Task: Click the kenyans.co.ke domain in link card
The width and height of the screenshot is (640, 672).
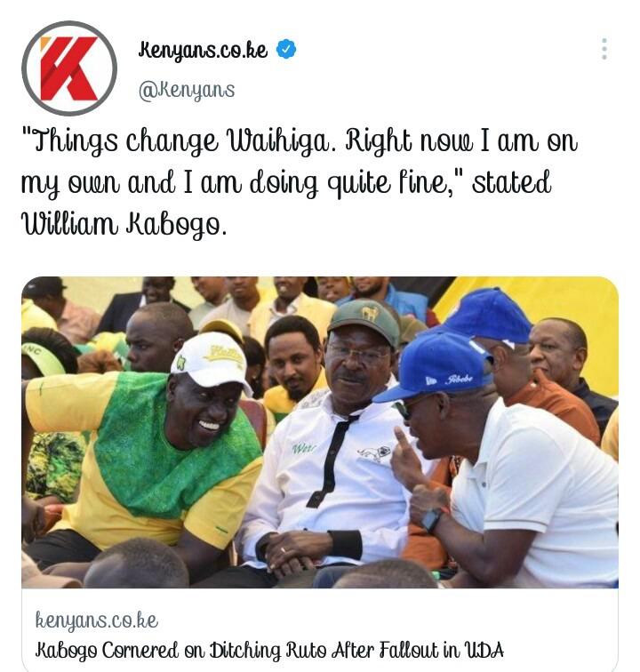Action: [97, 620]
